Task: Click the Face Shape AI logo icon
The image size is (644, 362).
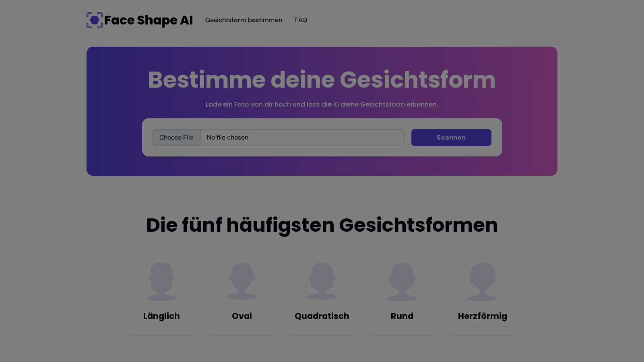Action: point(95,20)
